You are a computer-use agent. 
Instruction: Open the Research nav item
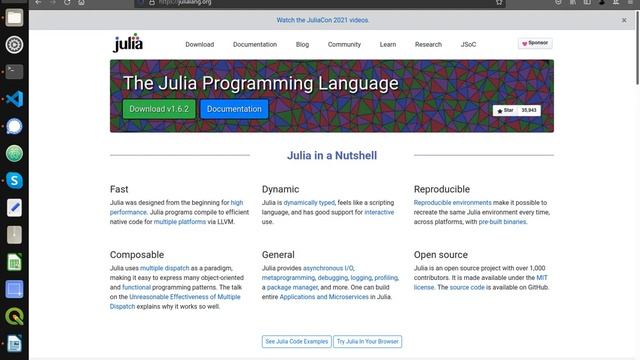(428, 44)
